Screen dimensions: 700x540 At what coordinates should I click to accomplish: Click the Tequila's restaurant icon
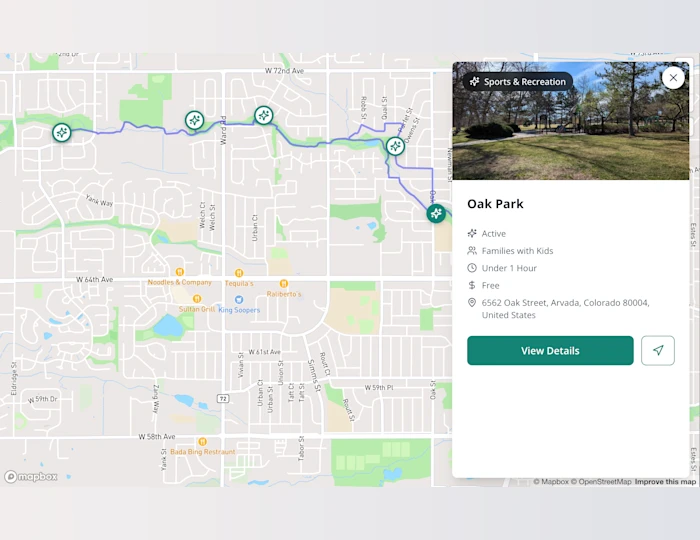(x=239, y=273)
